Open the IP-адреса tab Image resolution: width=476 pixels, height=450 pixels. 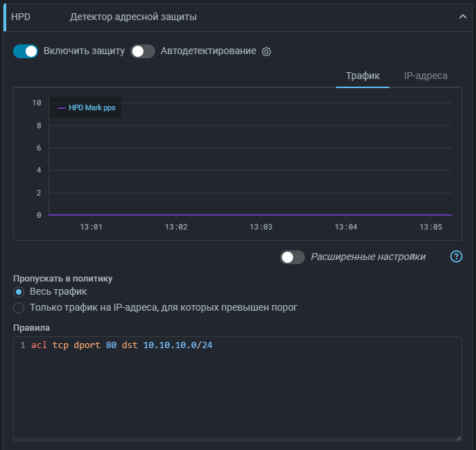pos(425,76)
